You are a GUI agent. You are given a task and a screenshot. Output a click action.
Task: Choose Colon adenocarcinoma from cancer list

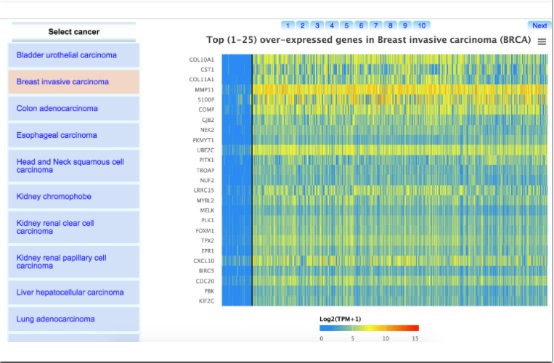pyautogui.click(x=74, y=109)
